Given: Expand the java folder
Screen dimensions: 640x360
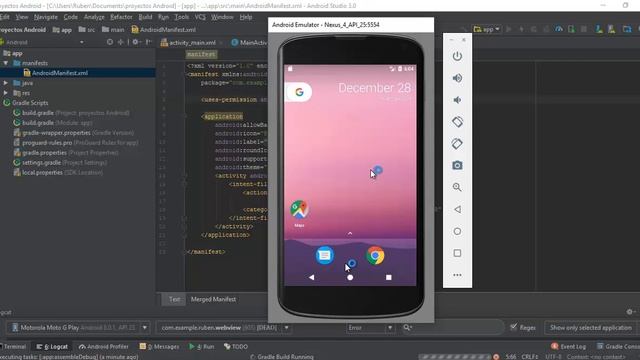Looking at the screenshot, I should click(x=6, y=83).
